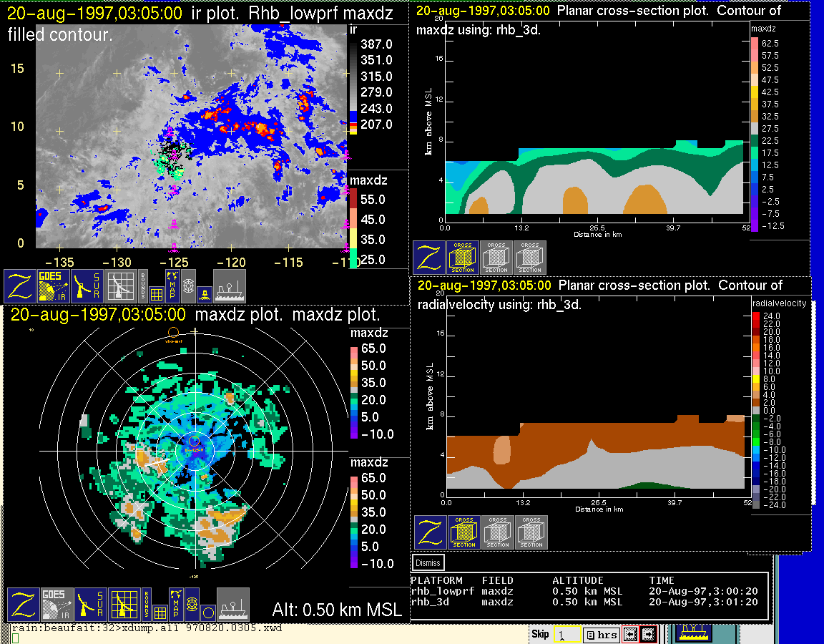This screenshot has height=644, width=824.
Task: Step backward in time with left arrow
Action: click(x=630, y=634)
